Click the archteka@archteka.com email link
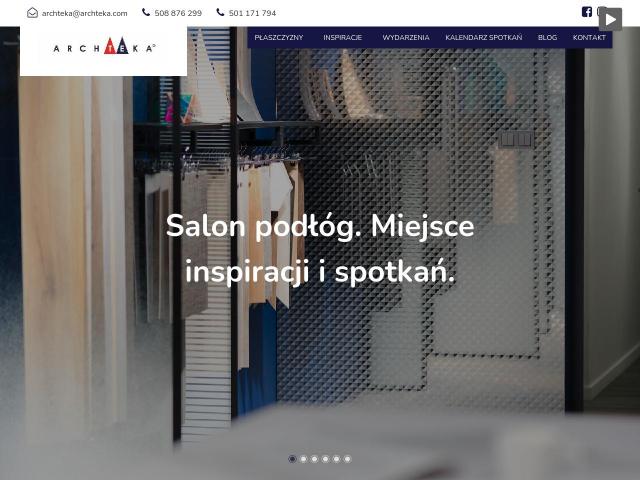The height and width of the screenshot is (480, 640). click(84, 13)
